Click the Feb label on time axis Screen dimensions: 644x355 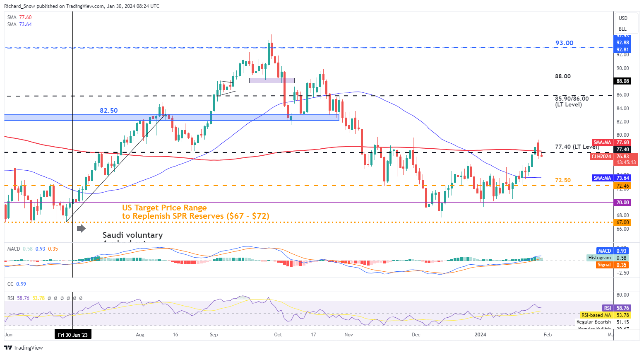(547, 335)
